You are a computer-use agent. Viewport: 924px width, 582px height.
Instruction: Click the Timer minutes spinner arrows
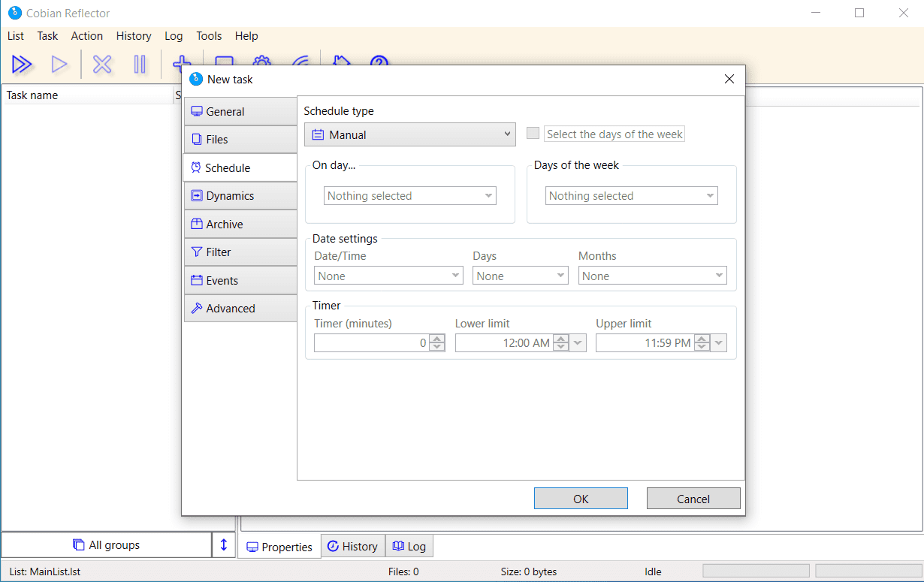tap(437, 343)
